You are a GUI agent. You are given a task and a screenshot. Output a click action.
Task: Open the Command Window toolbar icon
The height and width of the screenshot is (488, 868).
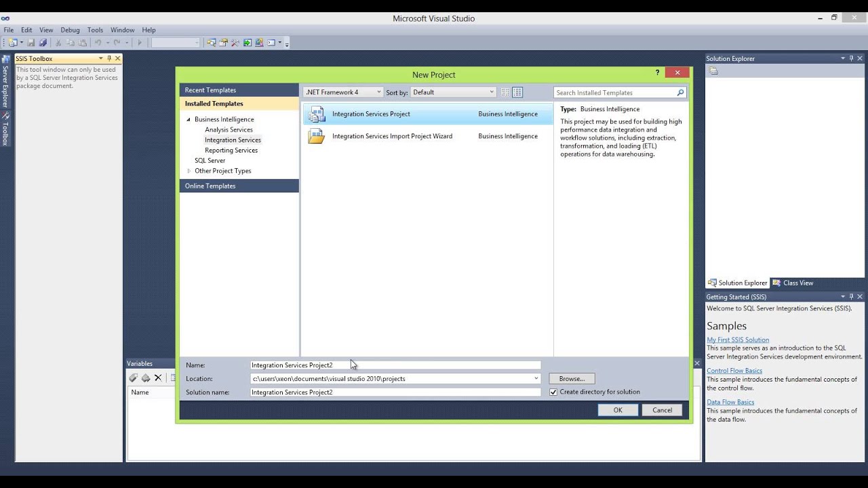271,43
